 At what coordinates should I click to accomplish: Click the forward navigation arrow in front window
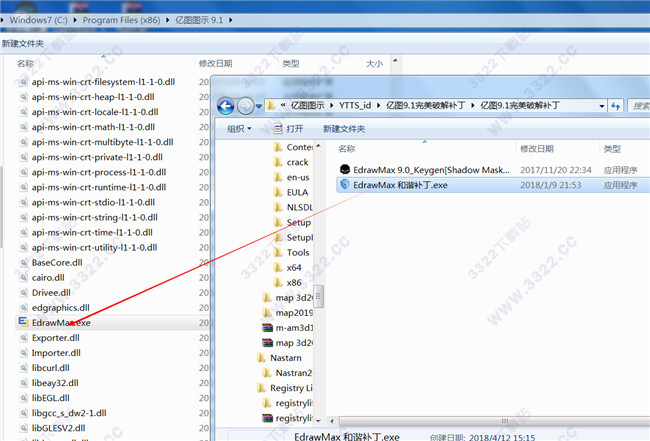(245, 106)
